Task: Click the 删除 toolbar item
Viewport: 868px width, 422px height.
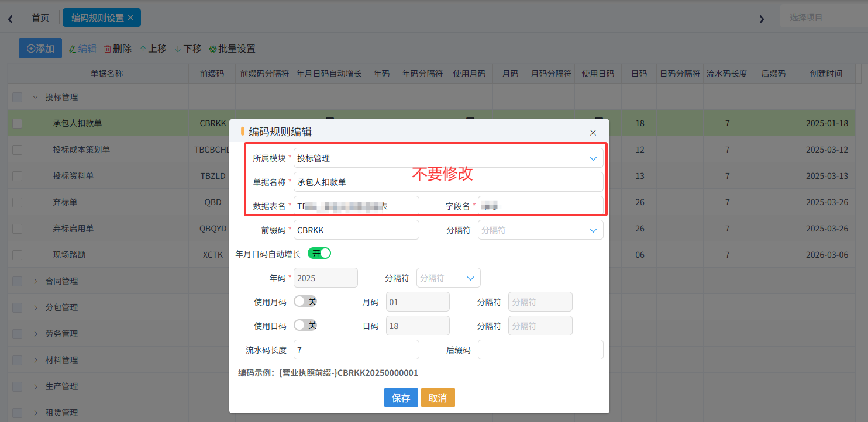Action: pos(118,49)
